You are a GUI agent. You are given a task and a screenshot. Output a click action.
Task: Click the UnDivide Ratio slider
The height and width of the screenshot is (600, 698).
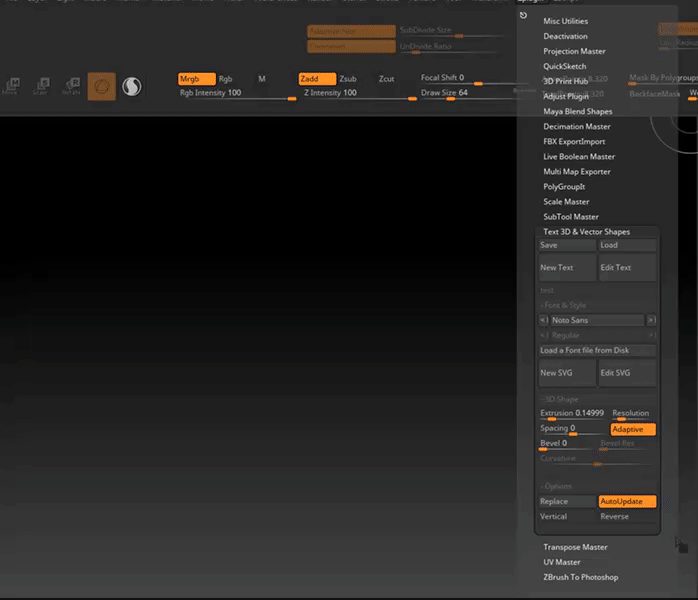[448, 48]
